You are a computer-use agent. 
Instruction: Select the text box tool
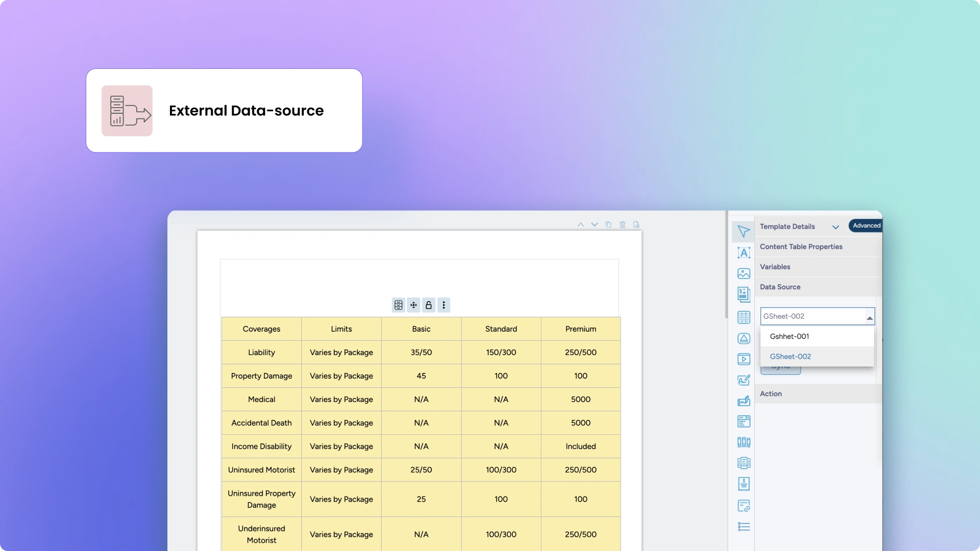coord(744,253)
